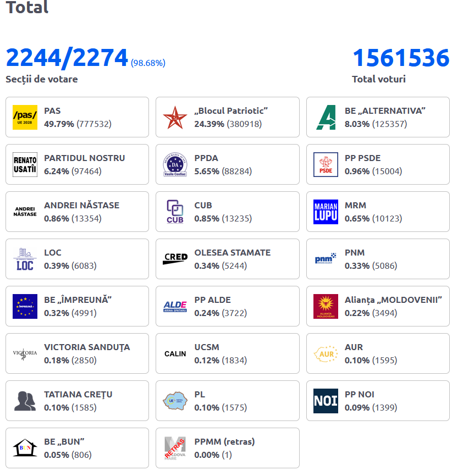
Task: Click the Marian Lupu blue logo
Action: (326, 212)
